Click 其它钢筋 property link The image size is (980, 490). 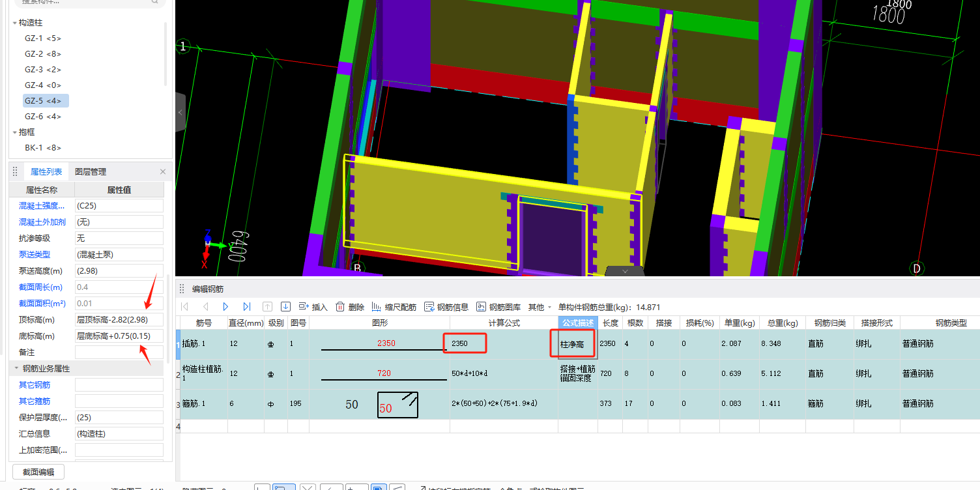35,385
